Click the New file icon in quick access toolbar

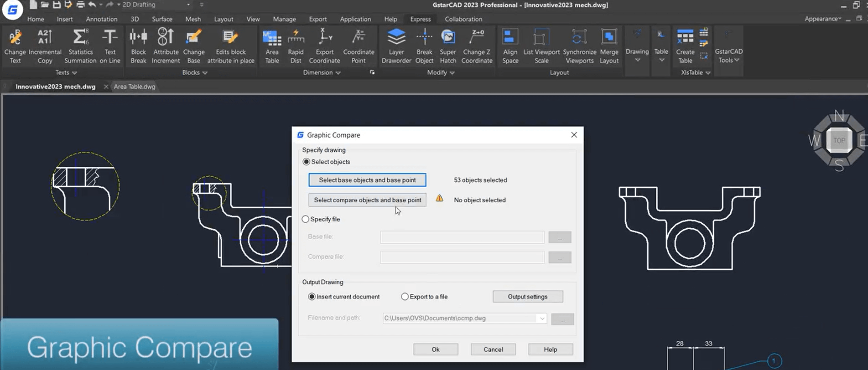point(33,5)
